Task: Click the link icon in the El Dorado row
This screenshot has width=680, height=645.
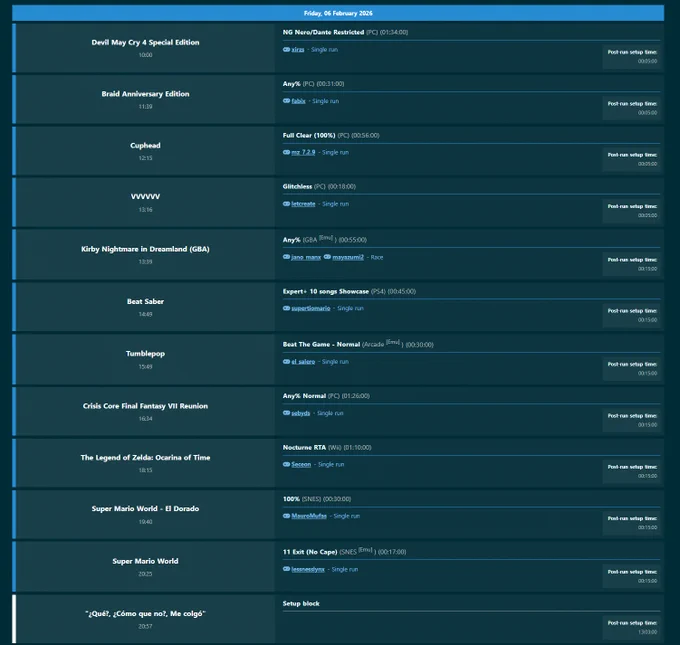Action: [286, 516]
